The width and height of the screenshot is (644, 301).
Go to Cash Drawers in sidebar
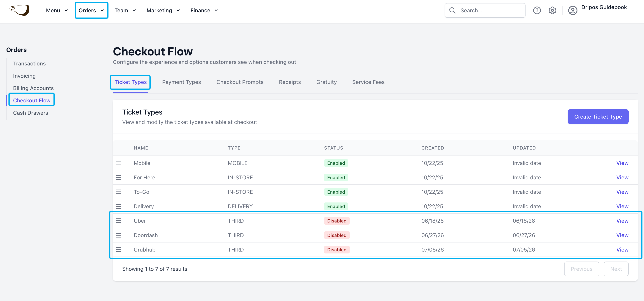tap(31, 113)
